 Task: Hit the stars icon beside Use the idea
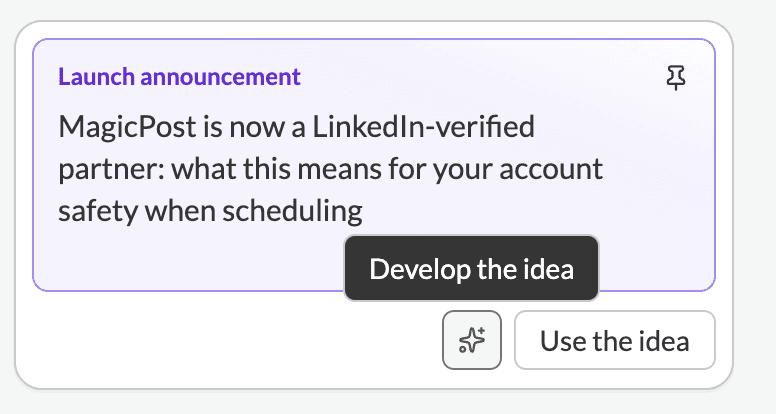[472, 341]
